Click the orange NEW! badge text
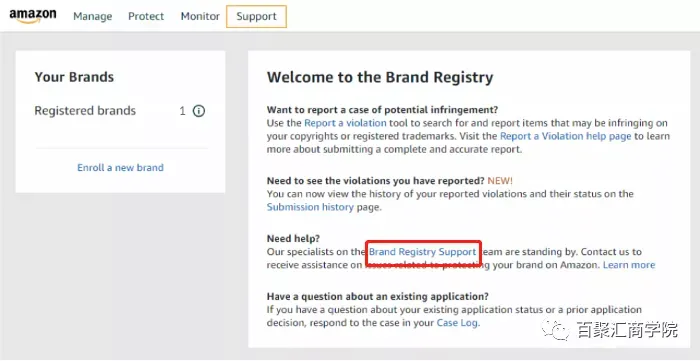 point(500,181)
